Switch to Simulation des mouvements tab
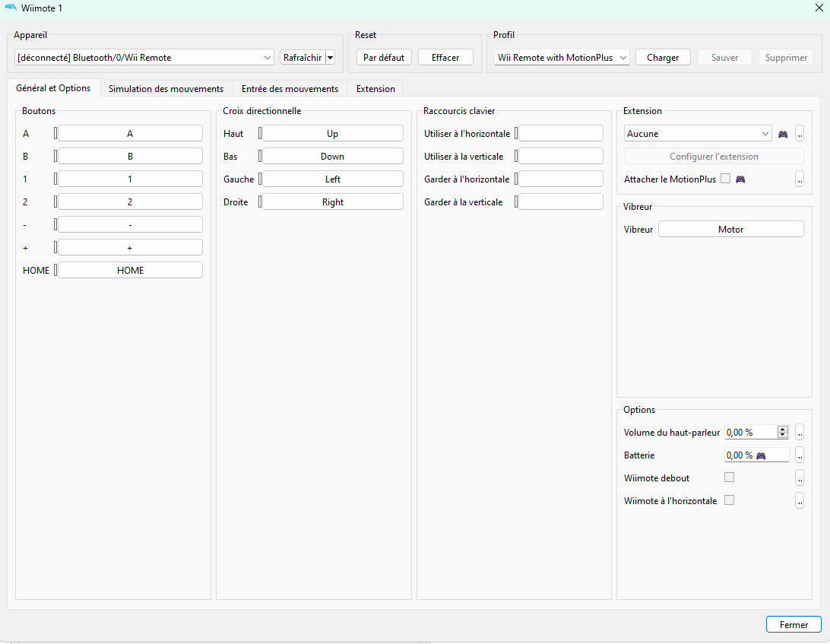 tap(166, 88)
